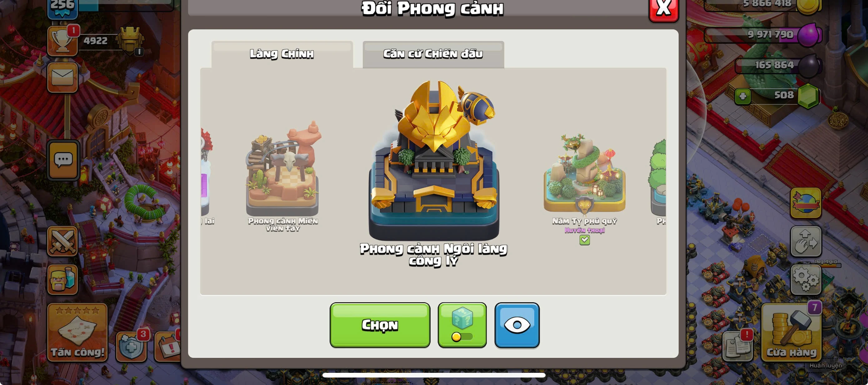868x385 pixels.
Task: Open the trophy league icon
Action: pos(63,41)
